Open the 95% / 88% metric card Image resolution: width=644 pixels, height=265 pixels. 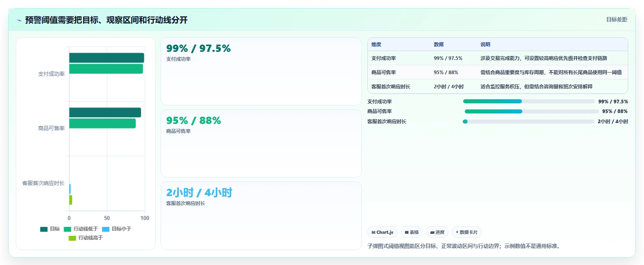261,143
